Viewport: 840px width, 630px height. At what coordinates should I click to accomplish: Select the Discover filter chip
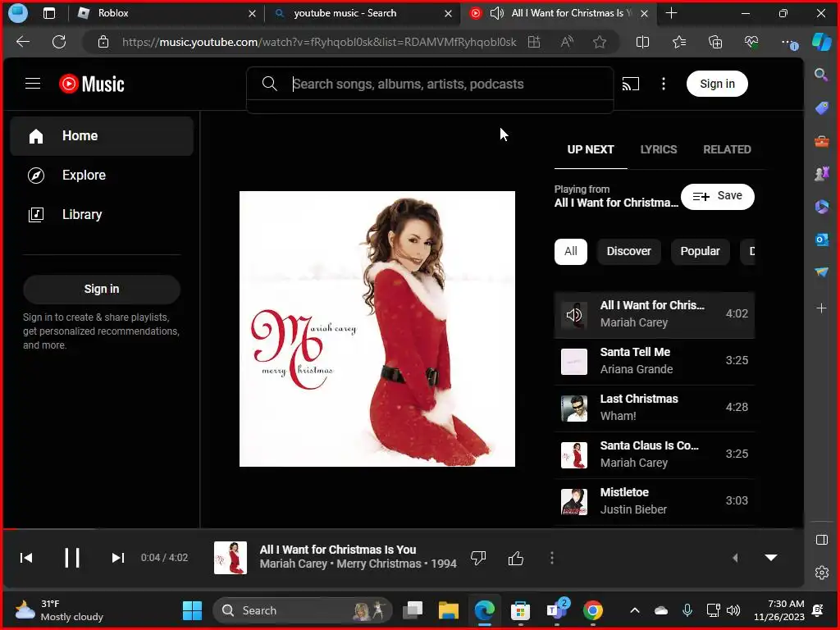click(628, 251)
